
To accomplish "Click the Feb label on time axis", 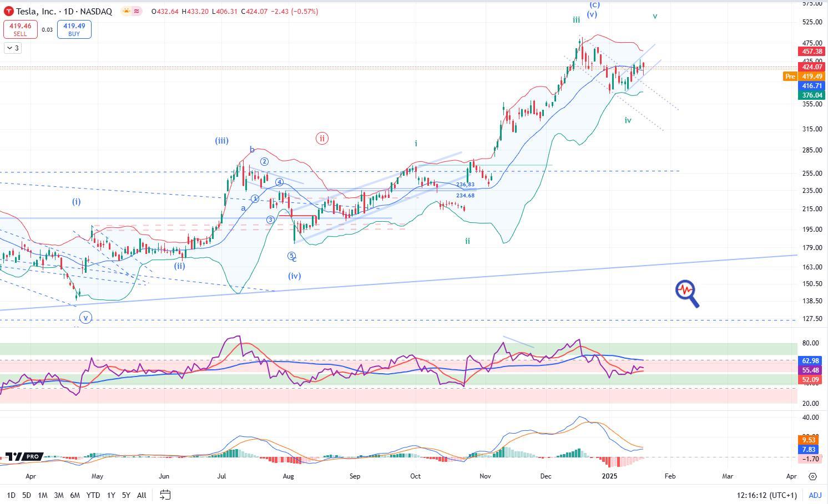I will [x=670, y=476].
